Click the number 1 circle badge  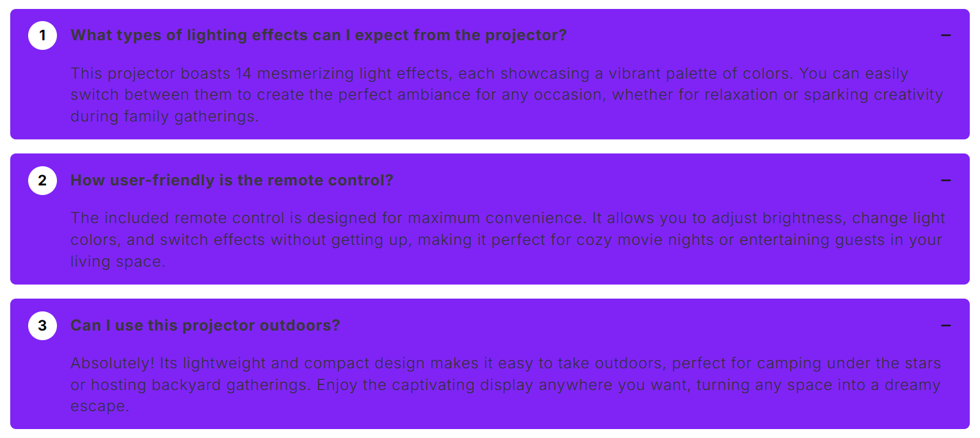[x=43, y=35]
